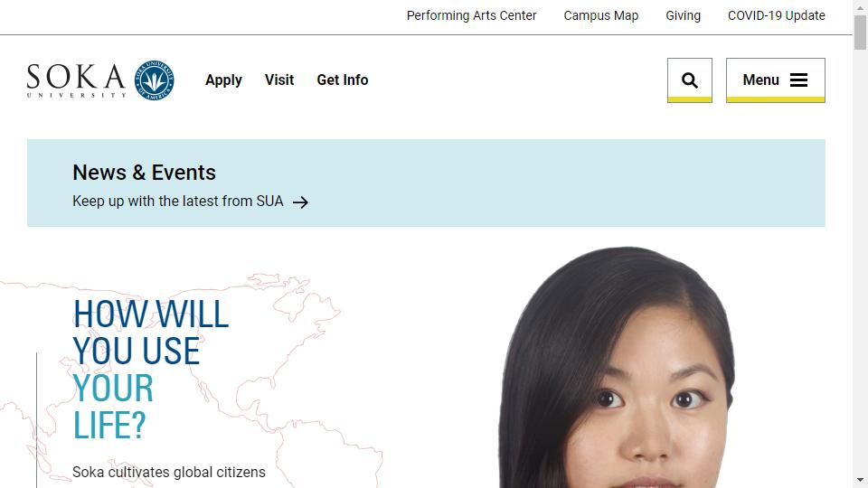Viewport: 868px width, 488px height.
Task: Select Get Info in the navigation
Action: point(342,80)
